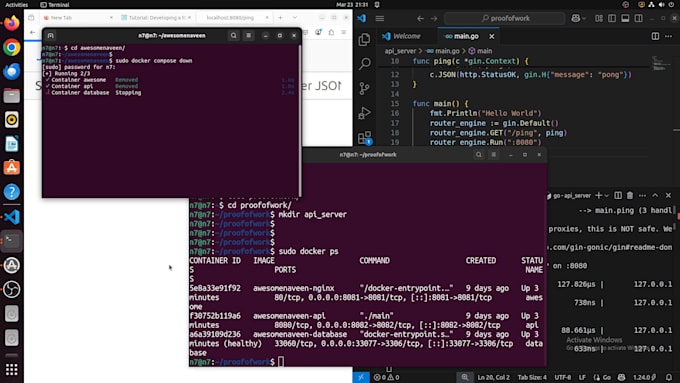The image size is (680, 383).
Task: Kill the go-api_server terminal with trash icon
Action: (x=630, y=196)
